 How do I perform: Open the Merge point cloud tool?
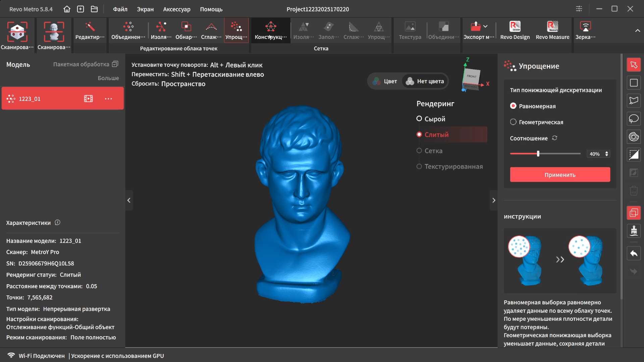(x=128, y=30)
